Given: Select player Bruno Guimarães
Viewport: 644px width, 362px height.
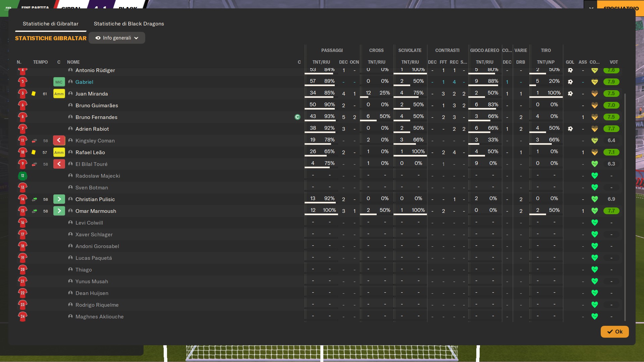Looking at the screenshot, I should point(97,105).
